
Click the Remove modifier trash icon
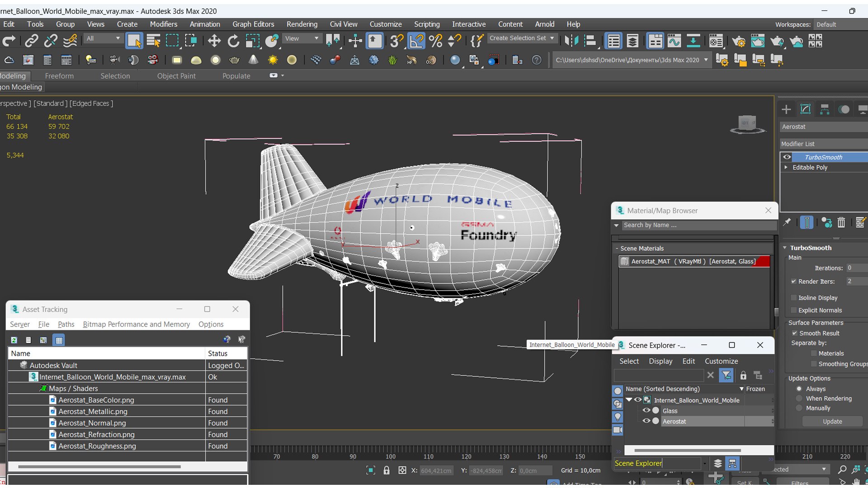click(x=841, y=222)
